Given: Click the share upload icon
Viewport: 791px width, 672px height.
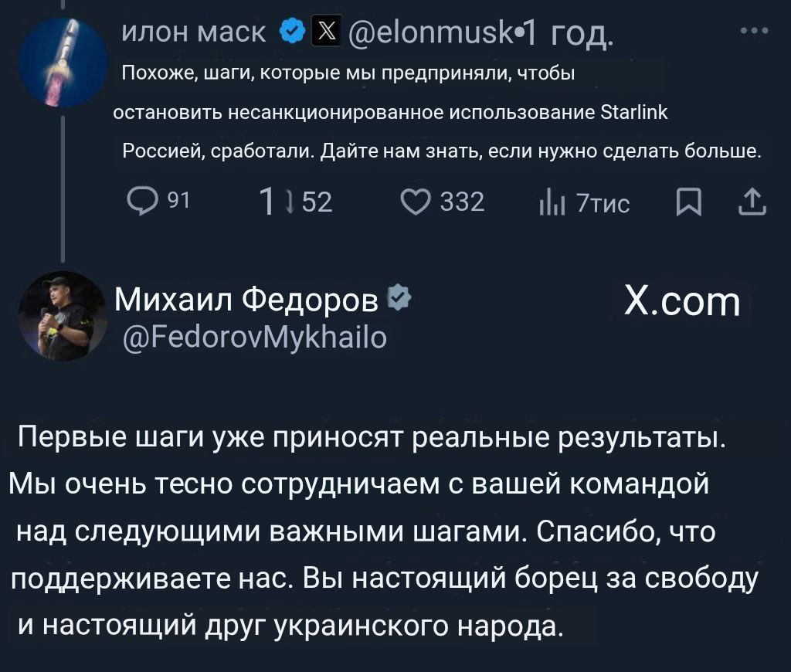Looking at the screenshot, I should 751,202.
